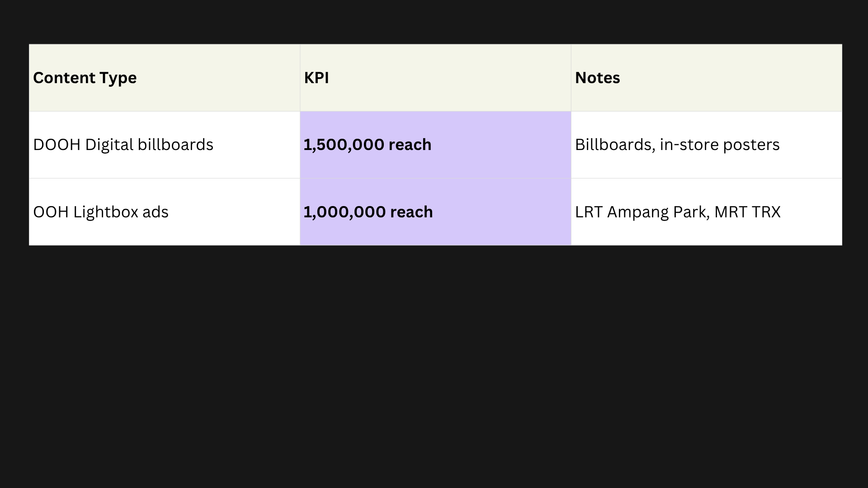Image resolution: width=868 pixels, height=488 pixels.
Task: Select the 1,000,000 reach purple cell
Action: [x=435, y=212]
